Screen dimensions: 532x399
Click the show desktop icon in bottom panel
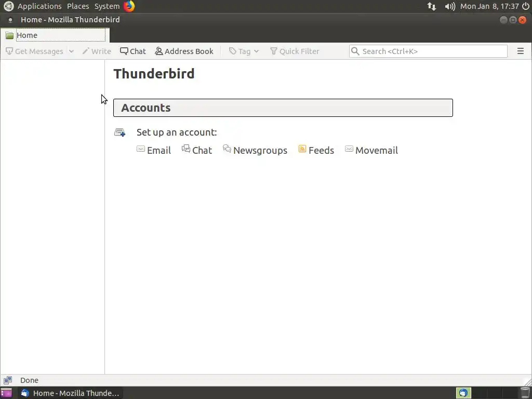(6, 393)
